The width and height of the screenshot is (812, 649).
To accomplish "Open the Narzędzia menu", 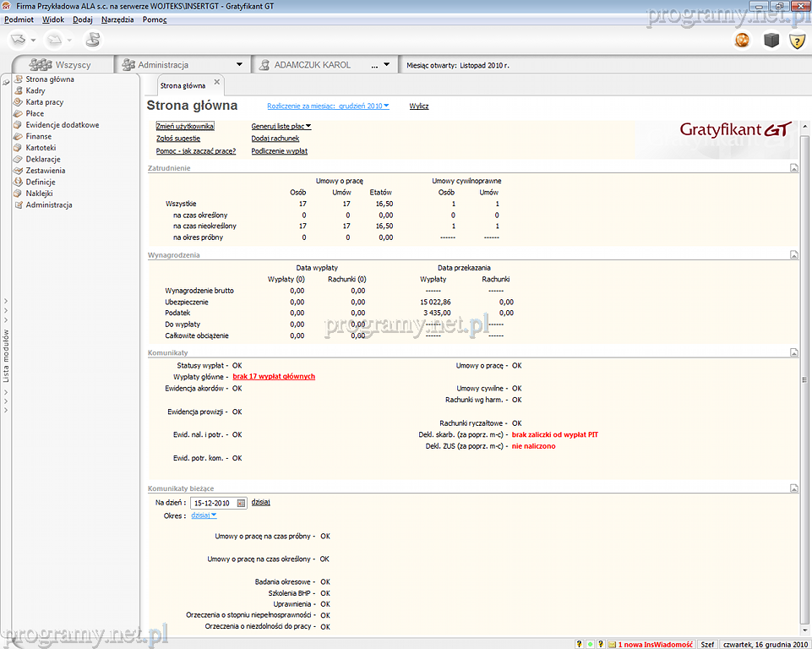I will (x=117, y=19).
